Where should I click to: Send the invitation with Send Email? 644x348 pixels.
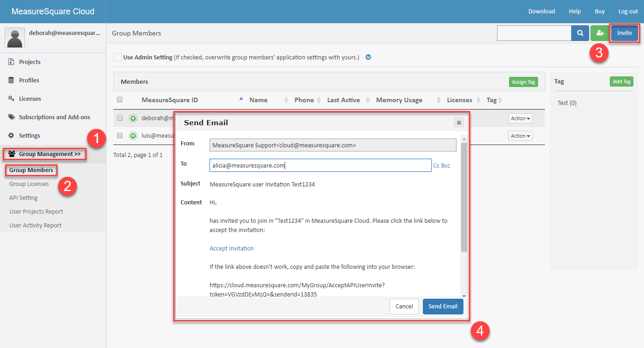[443, 307]
